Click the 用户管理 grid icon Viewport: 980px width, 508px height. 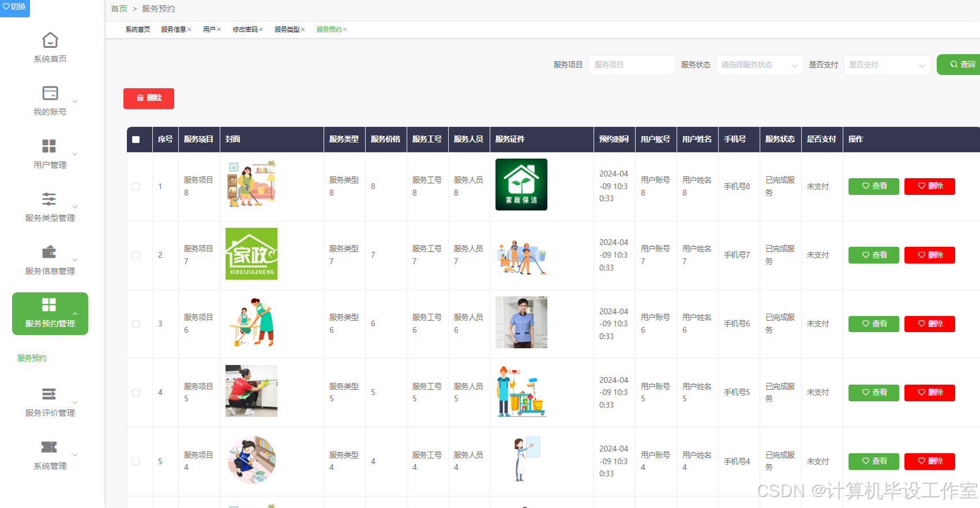point(49,146)
